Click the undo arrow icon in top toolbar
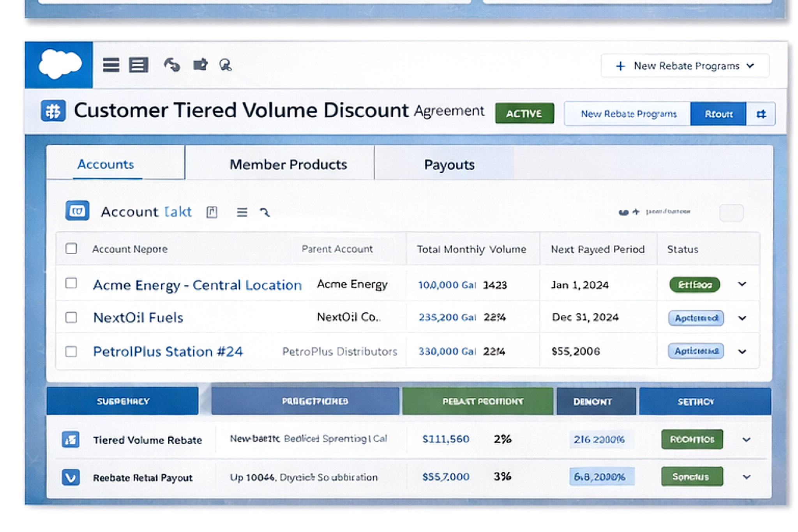The image size is (798, 532). point(172,65)
